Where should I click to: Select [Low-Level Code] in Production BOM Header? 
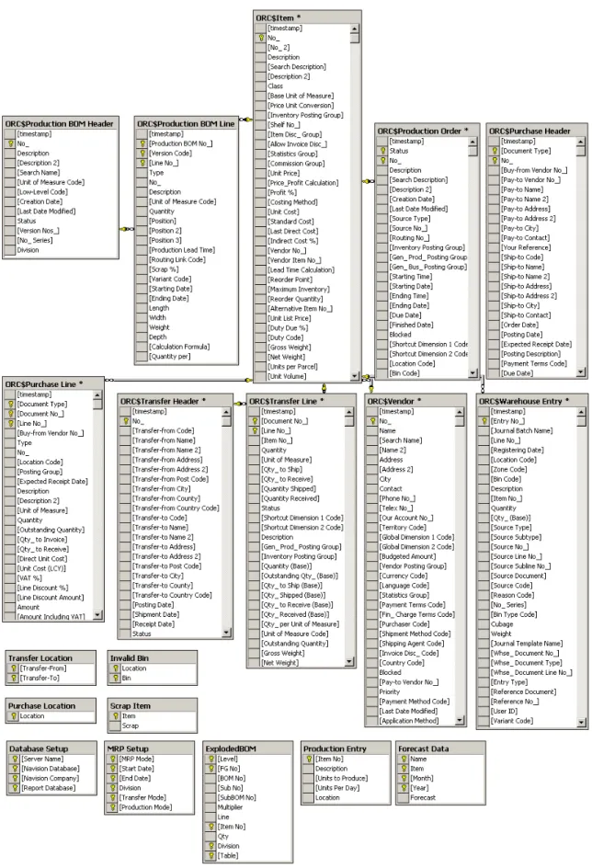42,192
